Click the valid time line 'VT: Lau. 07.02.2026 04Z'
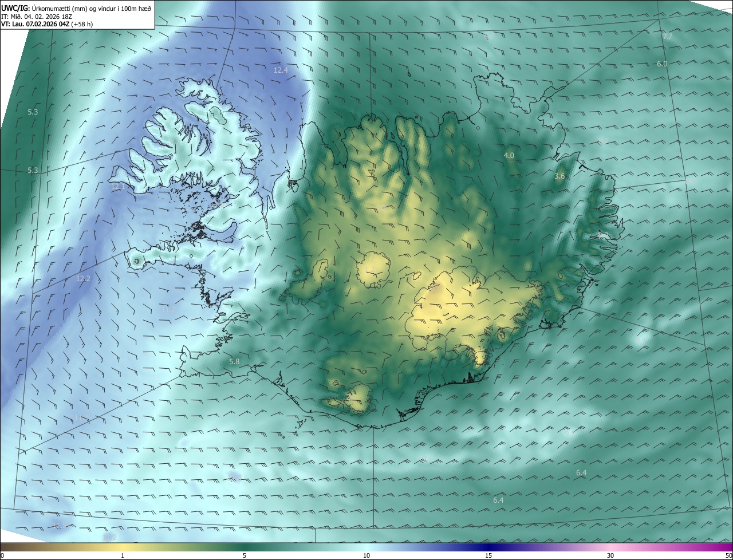733x560 pixels. click(35, 24)
